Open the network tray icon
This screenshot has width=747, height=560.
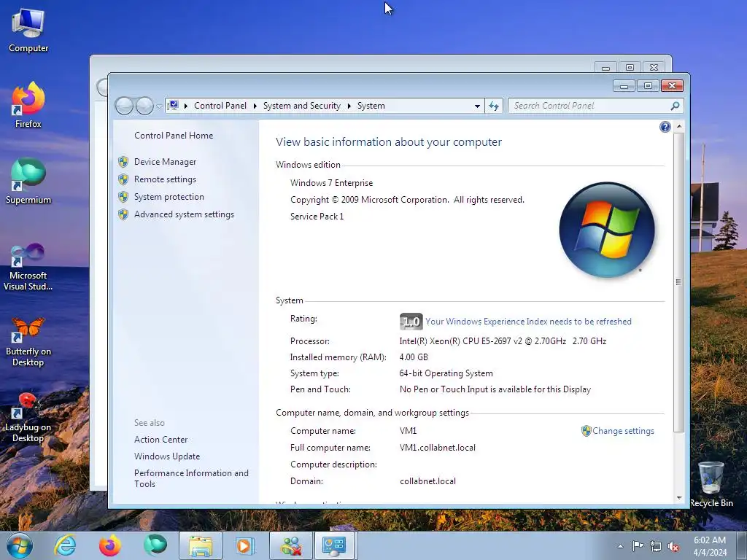[656, 546]
